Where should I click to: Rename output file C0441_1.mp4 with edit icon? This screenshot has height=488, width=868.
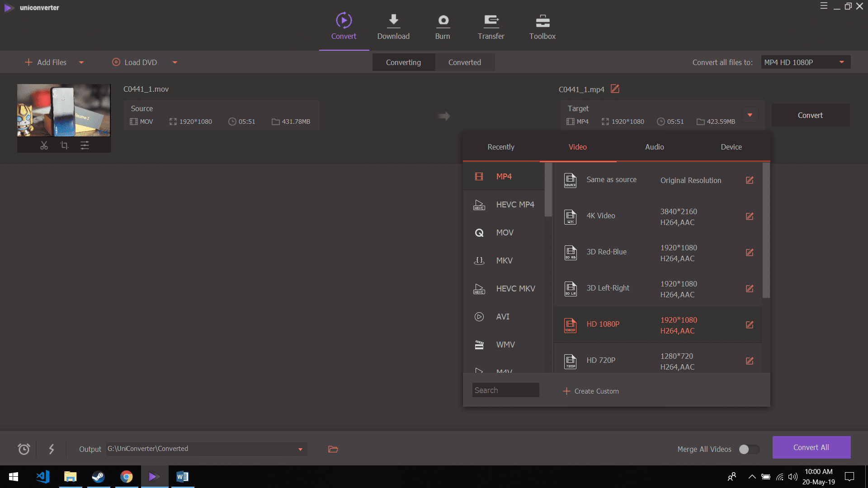(615, 89)
